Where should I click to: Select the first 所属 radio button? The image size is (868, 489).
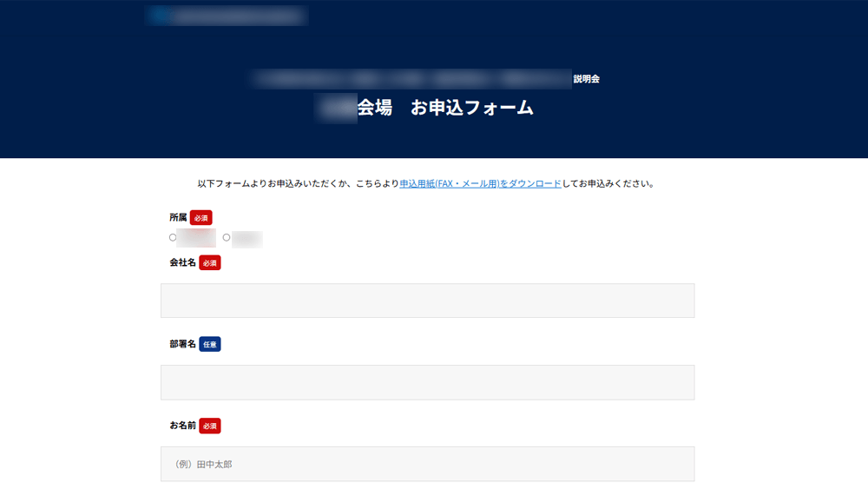(173, 237)
